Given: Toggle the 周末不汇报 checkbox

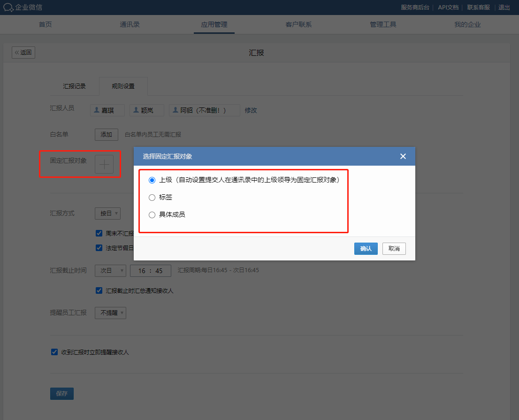Looking at the screenshot, I should coord(99,233).
